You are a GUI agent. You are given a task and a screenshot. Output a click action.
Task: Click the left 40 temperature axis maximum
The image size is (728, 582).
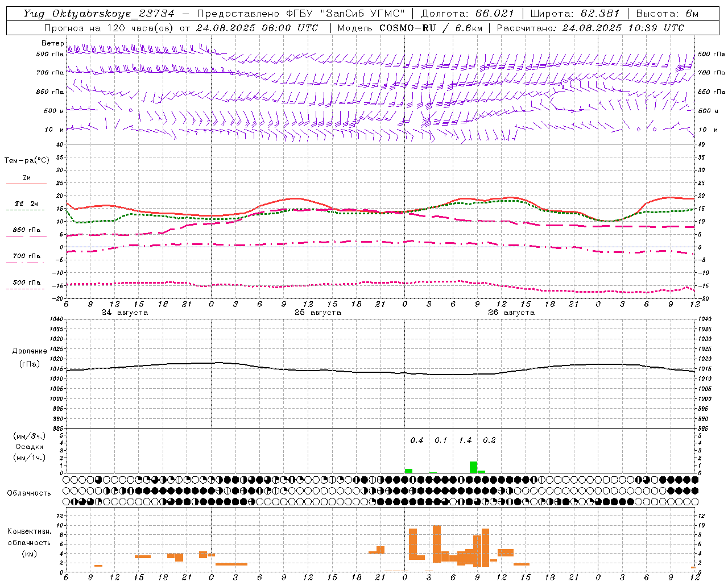click(x=59, y=144)
